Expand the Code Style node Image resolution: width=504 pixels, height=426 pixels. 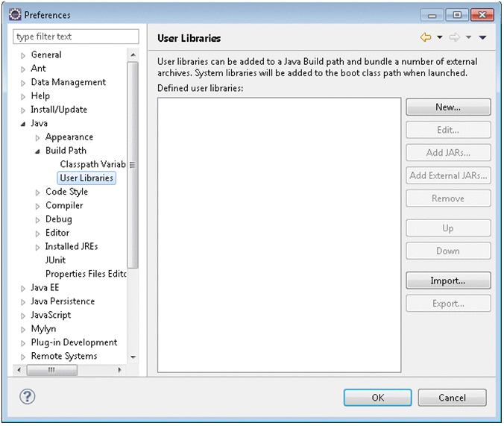(37, 192)
